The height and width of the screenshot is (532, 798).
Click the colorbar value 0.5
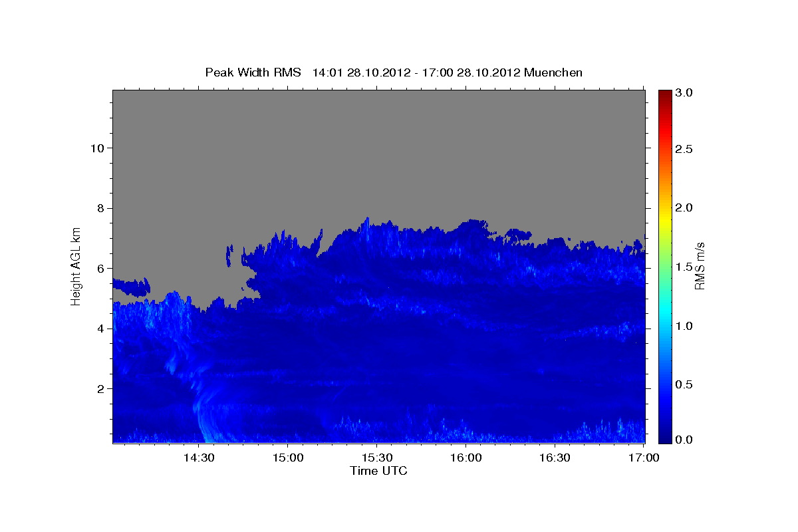pos(684,384)
